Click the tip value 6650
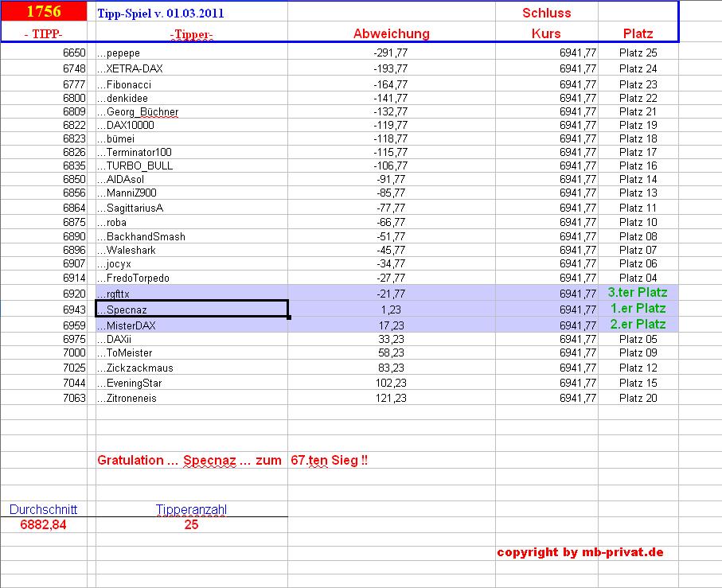This screenshot has height=588, width=722. pos(74,53)
